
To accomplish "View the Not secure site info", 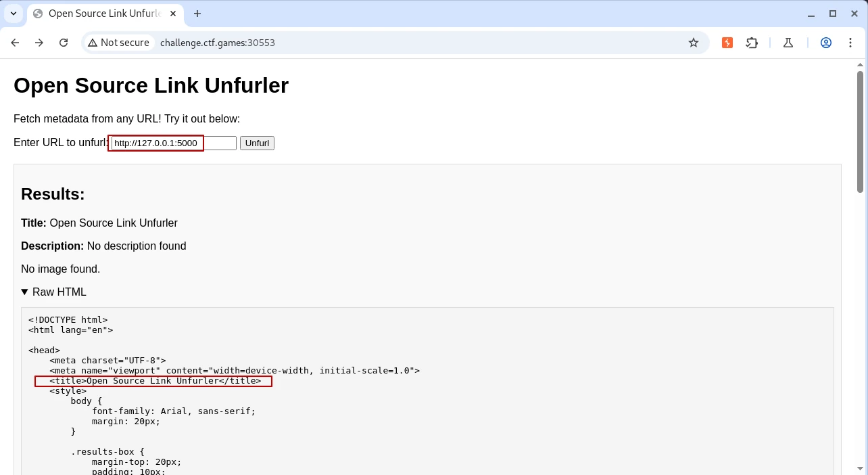I will click(x=118, y=43).
